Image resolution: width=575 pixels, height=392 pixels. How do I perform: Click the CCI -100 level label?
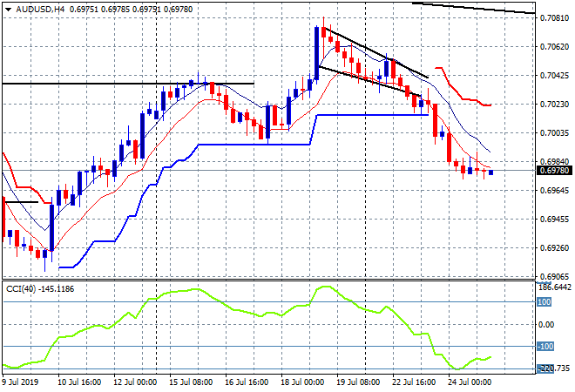[x=545, y=347]
